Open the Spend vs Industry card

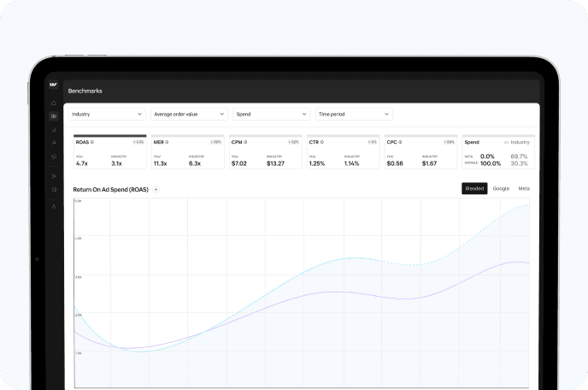pyautogui.click(x=497, y=153)
